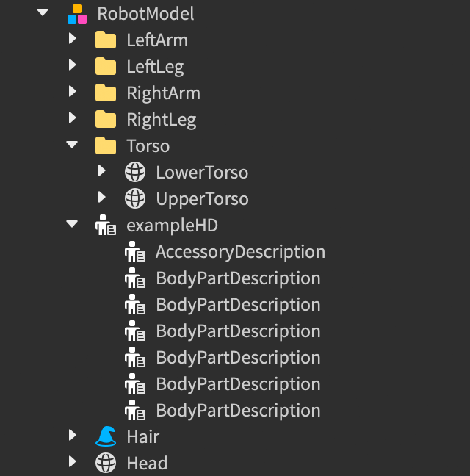
Task: Collapse the Torso folder
Action: (72, 145)
